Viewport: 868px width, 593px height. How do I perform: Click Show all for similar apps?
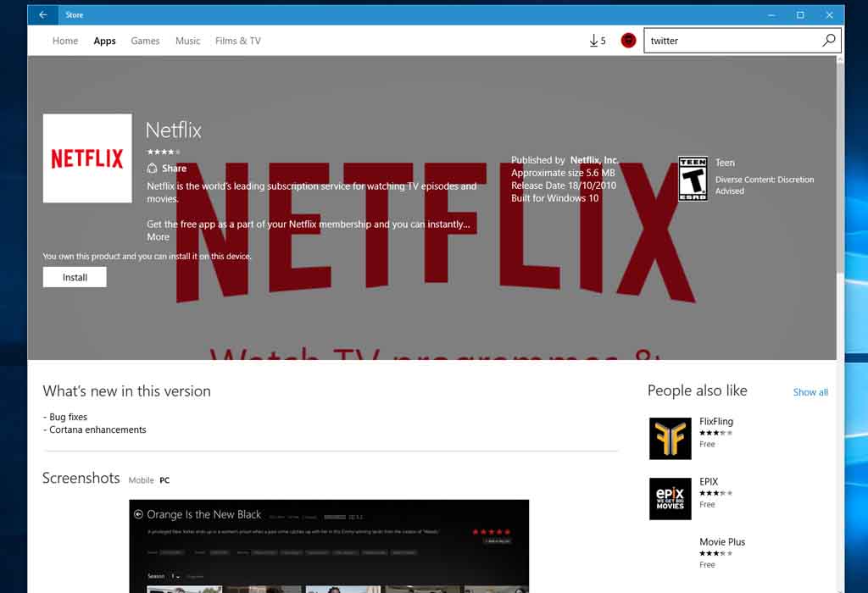point(810,392)
